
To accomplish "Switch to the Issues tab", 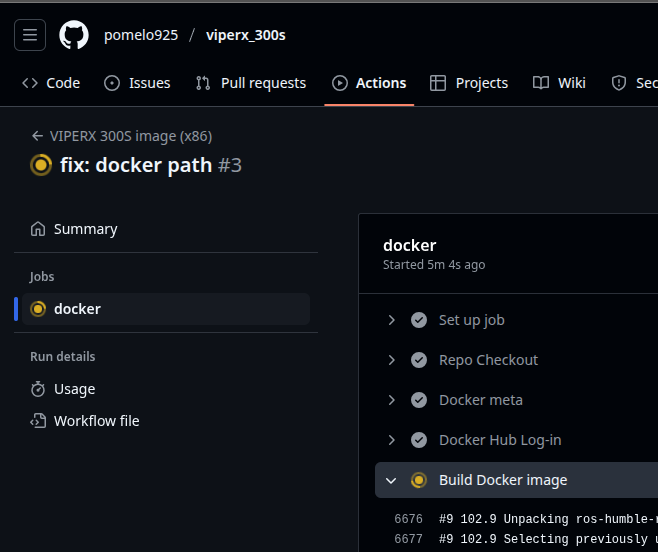I will (x=137, y=83).
